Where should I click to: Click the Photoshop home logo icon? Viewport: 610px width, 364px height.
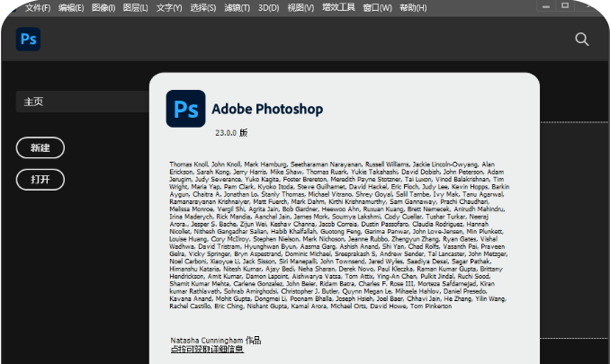coord(30,39)
